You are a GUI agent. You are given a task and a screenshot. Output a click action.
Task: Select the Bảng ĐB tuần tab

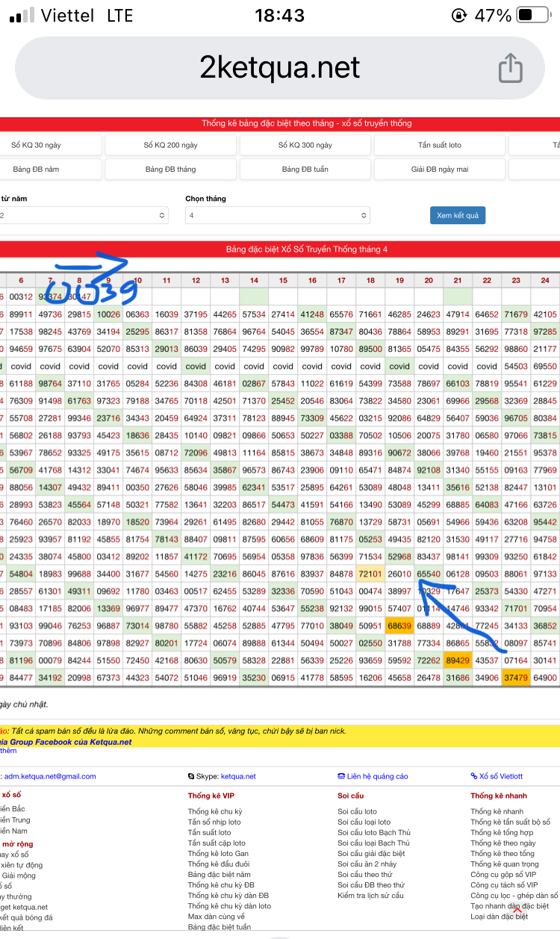tap(305, 170)
